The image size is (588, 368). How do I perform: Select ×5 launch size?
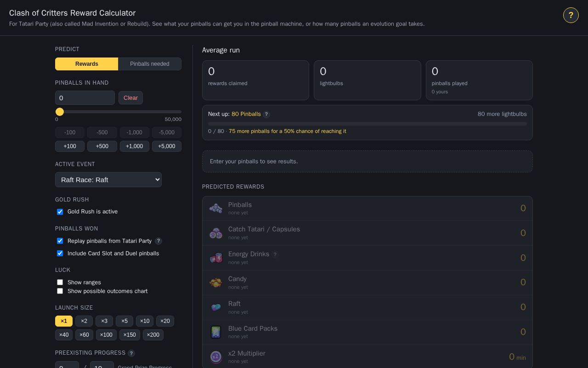click(x=124, y=321)
